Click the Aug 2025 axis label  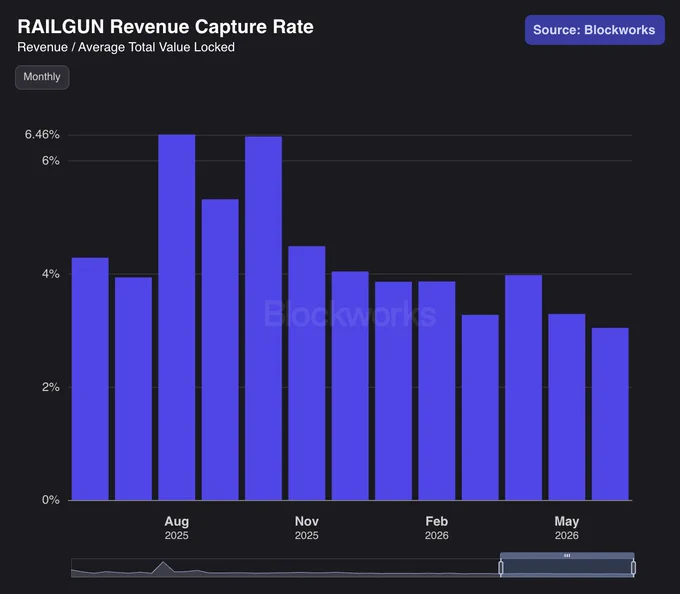177,528
